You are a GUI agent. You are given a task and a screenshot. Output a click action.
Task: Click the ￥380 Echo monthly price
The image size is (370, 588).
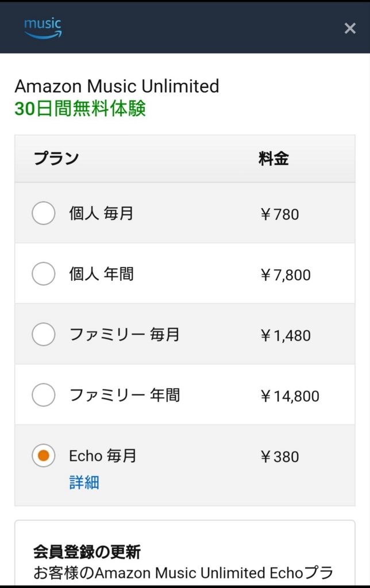[x=280, y=457]
